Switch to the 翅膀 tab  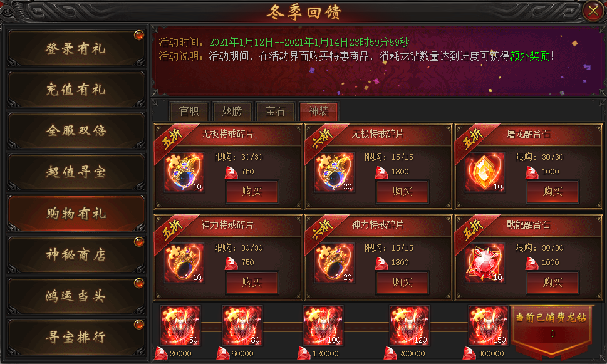(x=232, y=112)
